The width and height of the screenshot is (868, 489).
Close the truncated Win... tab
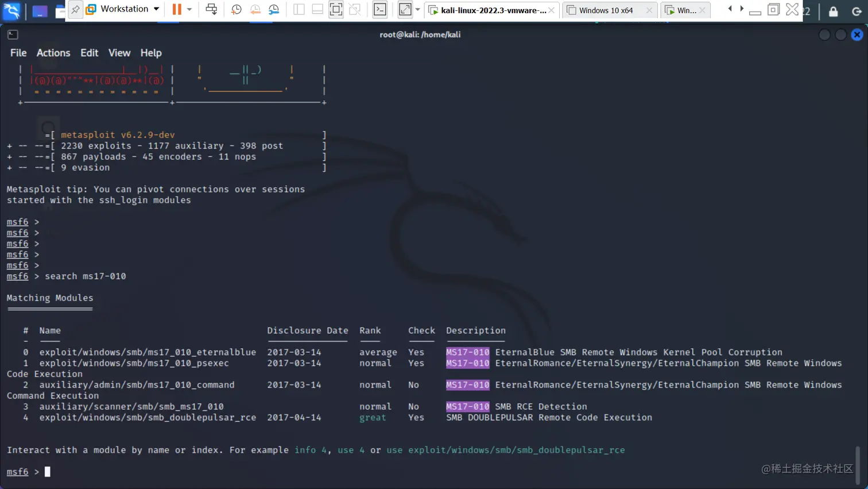click(x=702, y=10)
